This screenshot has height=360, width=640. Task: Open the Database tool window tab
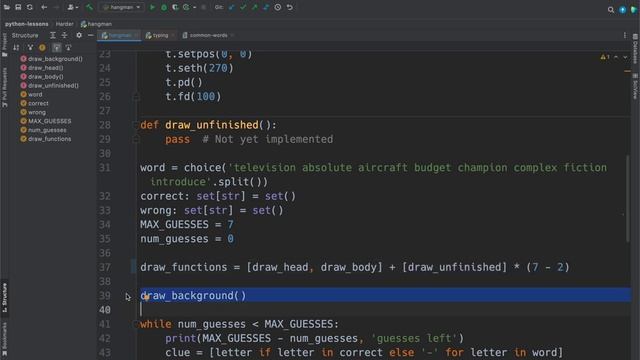point(635,49)
